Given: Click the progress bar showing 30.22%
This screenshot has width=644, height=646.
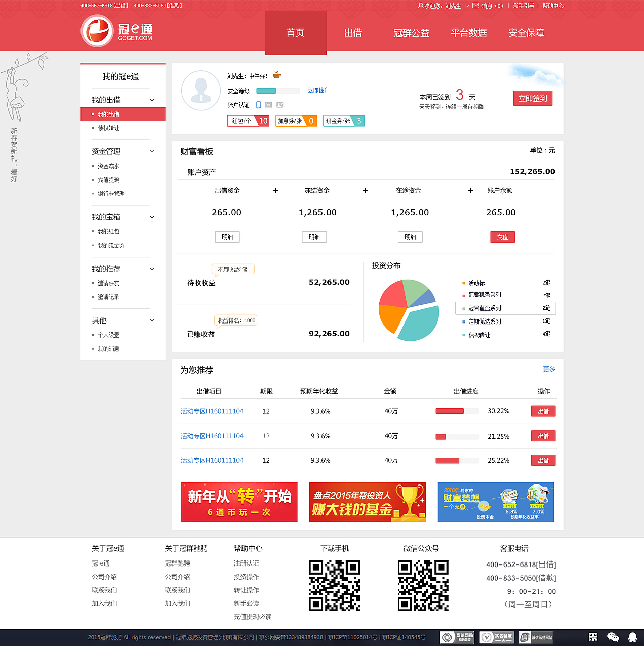Looking at the screenshot, I should coord(456,411).
